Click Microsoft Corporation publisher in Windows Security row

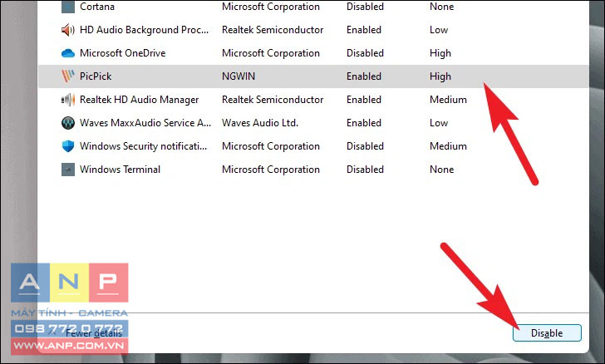[x=271, y=146]
